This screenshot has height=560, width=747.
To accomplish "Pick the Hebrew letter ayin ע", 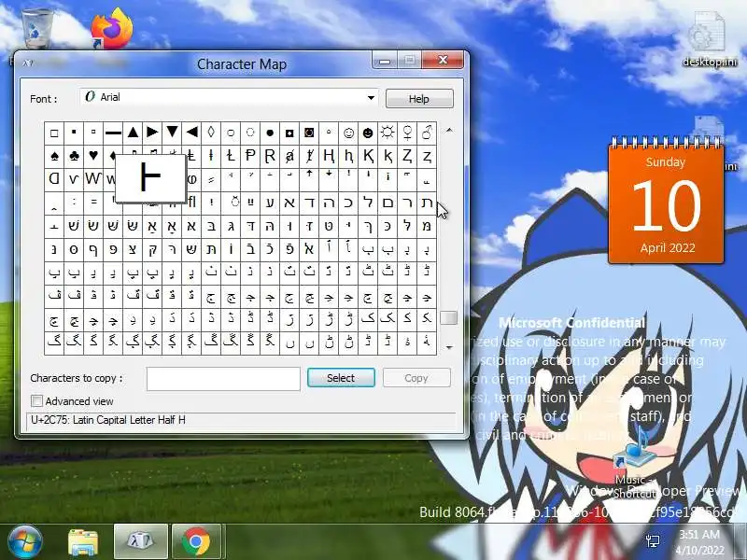I will pos(270,203).
